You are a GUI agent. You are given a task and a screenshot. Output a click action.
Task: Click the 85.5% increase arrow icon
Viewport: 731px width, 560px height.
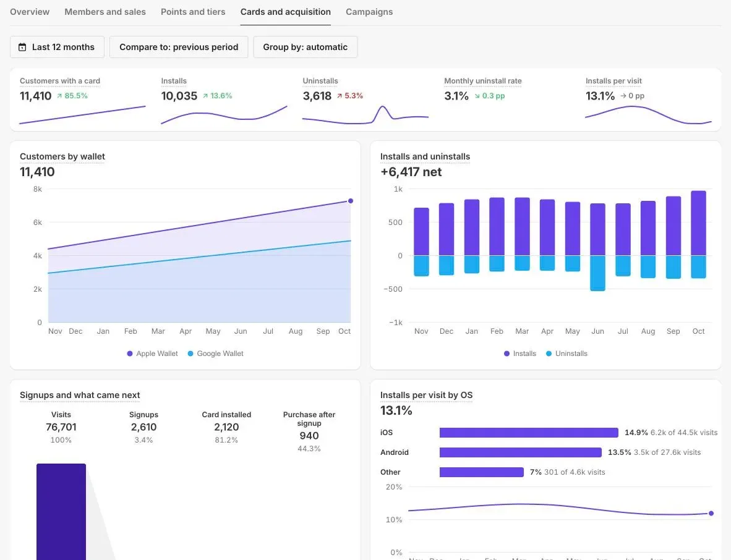[59, 96]
